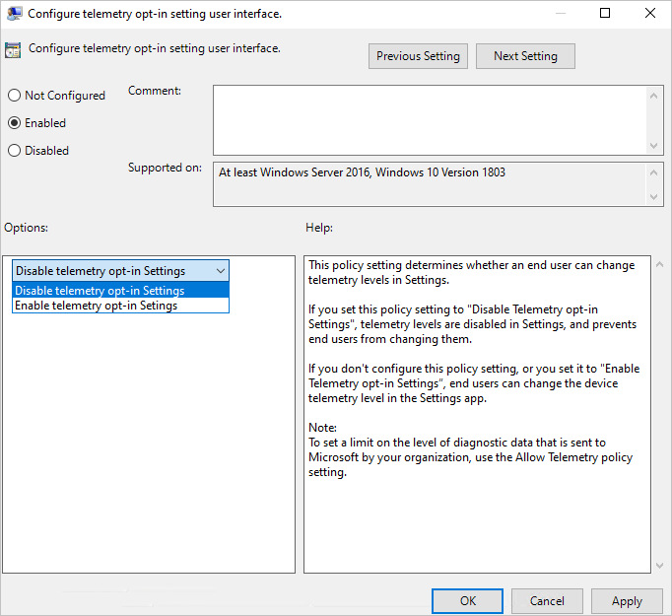Image resolution: width=672 pixels, height=616 pixels.
Task: Go to Next Setting
Action: 525,56
